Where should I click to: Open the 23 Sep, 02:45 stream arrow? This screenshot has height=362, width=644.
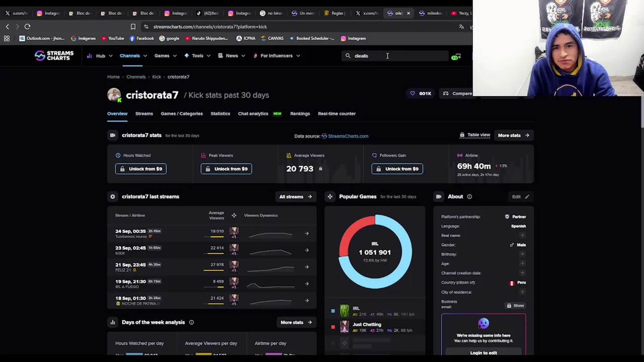(306, 250)
